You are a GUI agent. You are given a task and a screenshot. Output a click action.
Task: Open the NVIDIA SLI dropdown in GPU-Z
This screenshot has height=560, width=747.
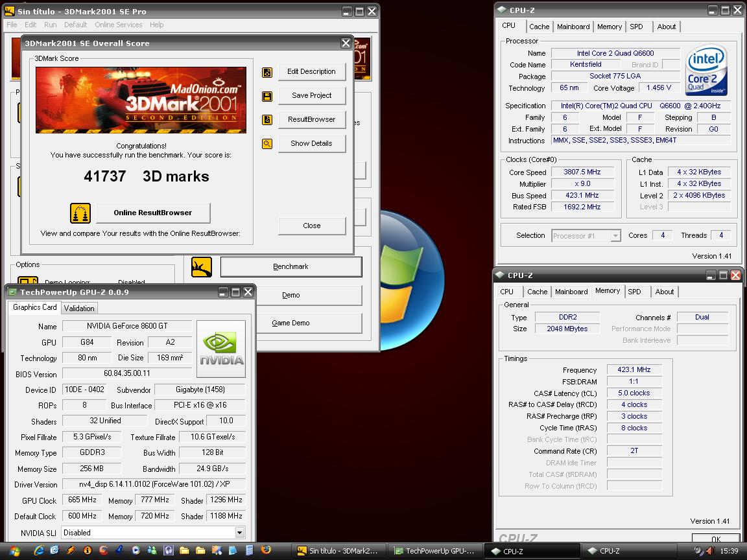click(240, 533)
